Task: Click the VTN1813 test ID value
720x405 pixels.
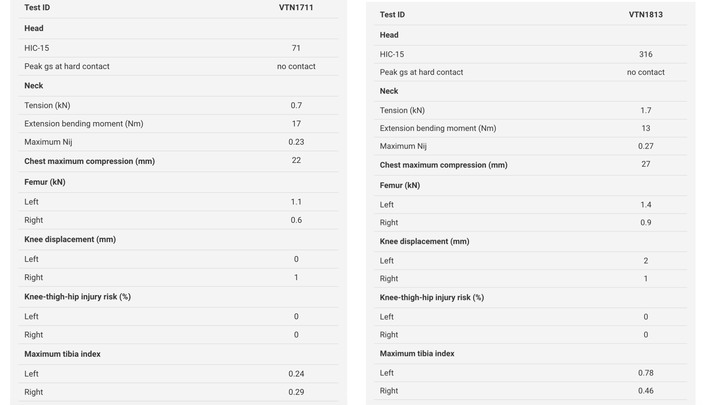Action: pos(646,15)
